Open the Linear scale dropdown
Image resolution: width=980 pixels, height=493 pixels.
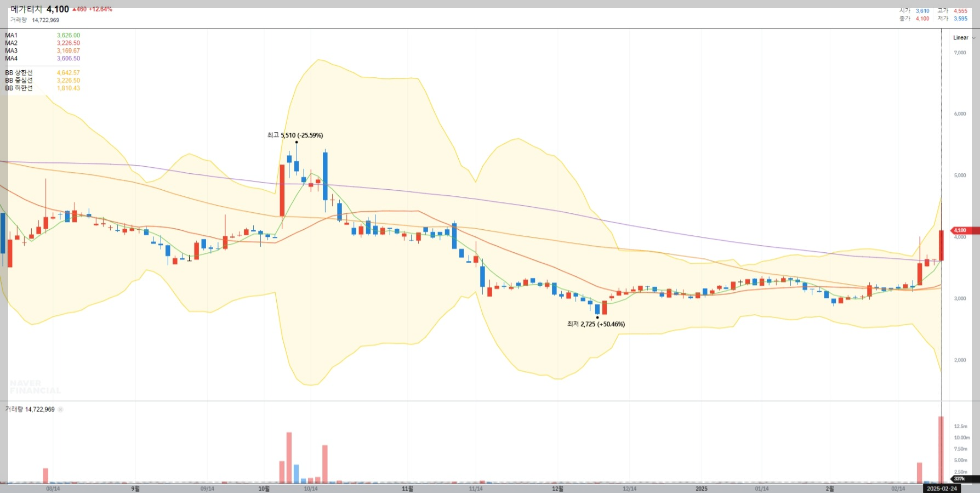pos(964,38)
